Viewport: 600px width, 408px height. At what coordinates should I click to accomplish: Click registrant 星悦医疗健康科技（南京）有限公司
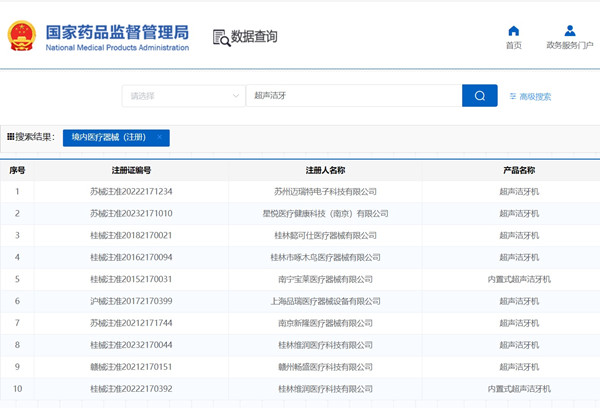point(325,213)
